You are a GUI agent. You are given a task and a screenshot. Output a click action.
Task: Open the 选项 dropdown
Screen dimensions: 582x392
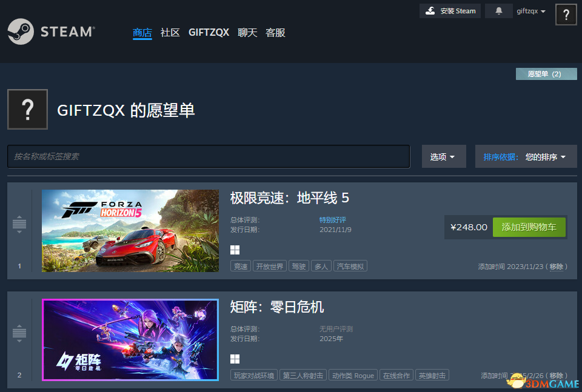[x=444, y=156]
